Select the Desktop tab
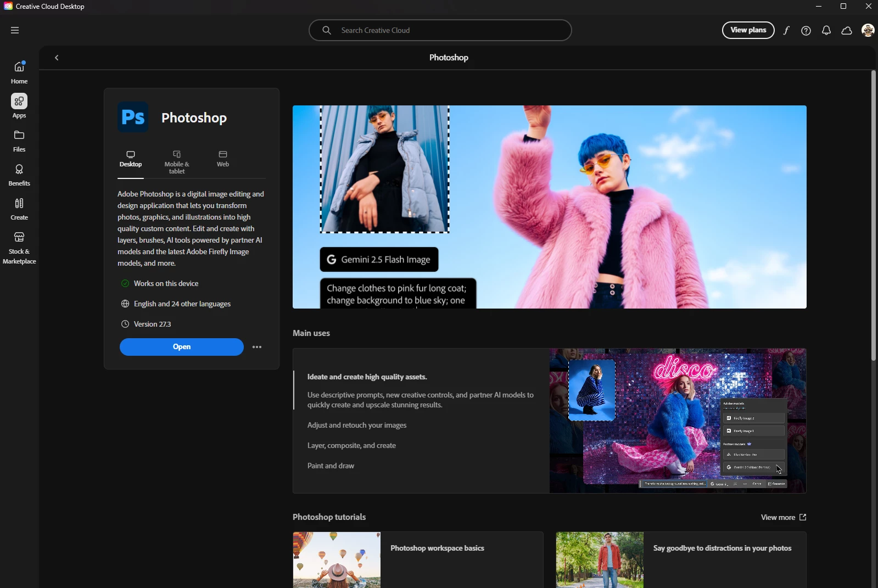 click(x=131, y=159)
